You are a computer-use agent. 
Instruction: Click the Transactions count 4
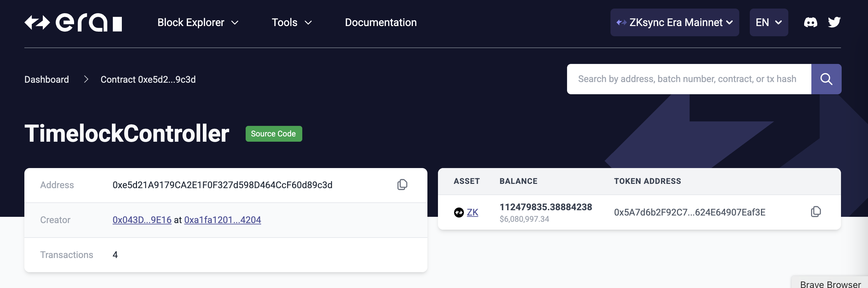tap(115, 255)
